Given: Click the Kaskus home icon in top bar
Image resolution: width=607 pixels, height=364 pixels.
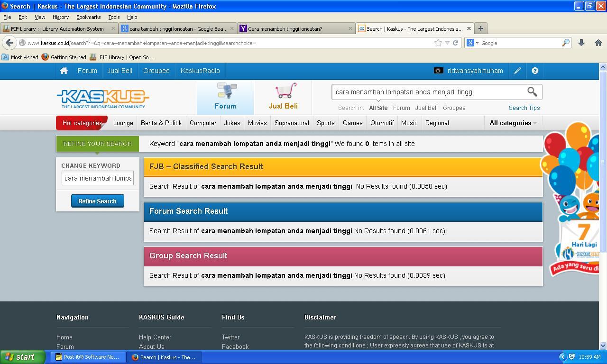Looking at the screenshot, I should pos(64,71).
